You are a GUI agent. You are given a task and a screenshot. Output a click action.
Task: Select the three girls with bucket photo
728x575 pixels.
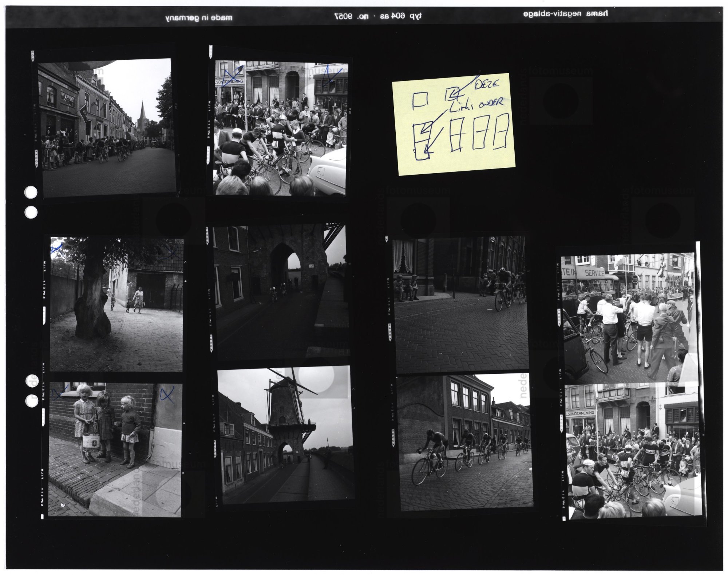click(x=115, y=449)
